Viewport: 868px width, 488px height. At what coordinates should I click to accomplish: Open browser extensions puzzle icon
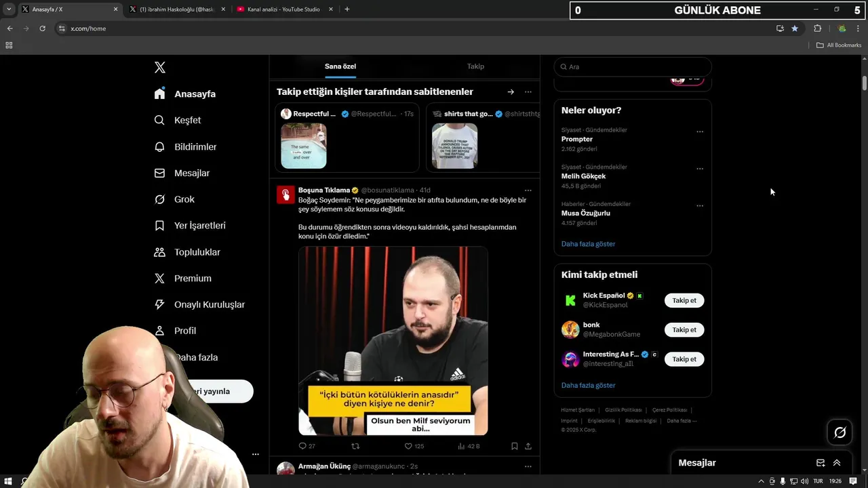817,28
